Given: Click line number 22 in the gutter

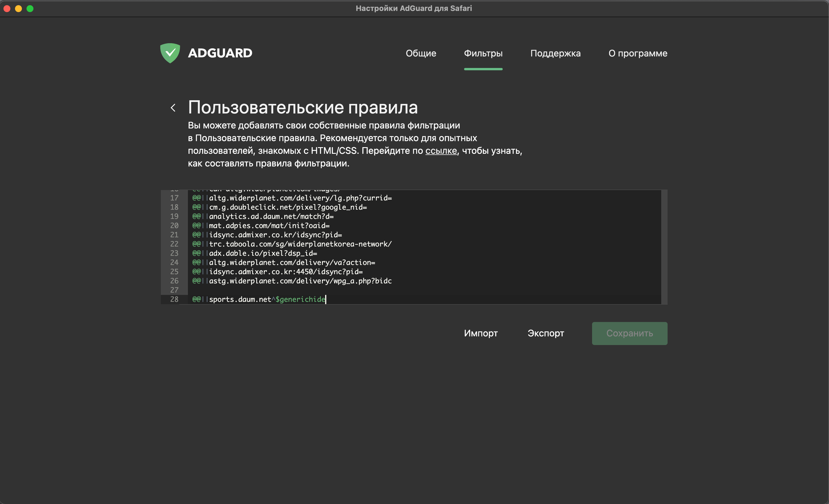Looking at the screenshot, I should [174, 244].
